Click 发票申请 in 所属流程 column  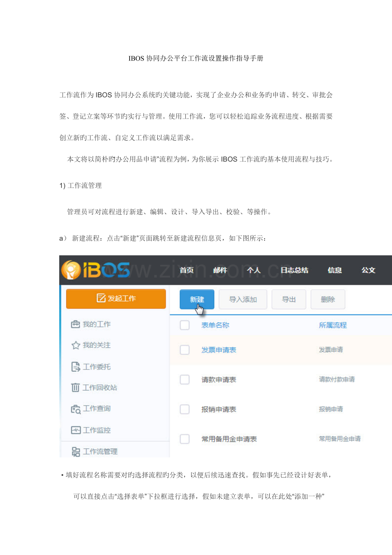tap(331, 350)
